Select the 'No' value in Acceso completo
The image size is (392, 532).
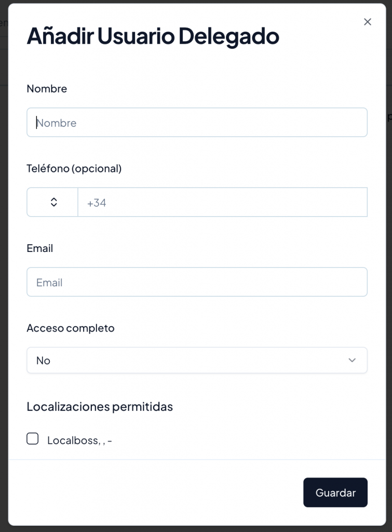point(44,361)
